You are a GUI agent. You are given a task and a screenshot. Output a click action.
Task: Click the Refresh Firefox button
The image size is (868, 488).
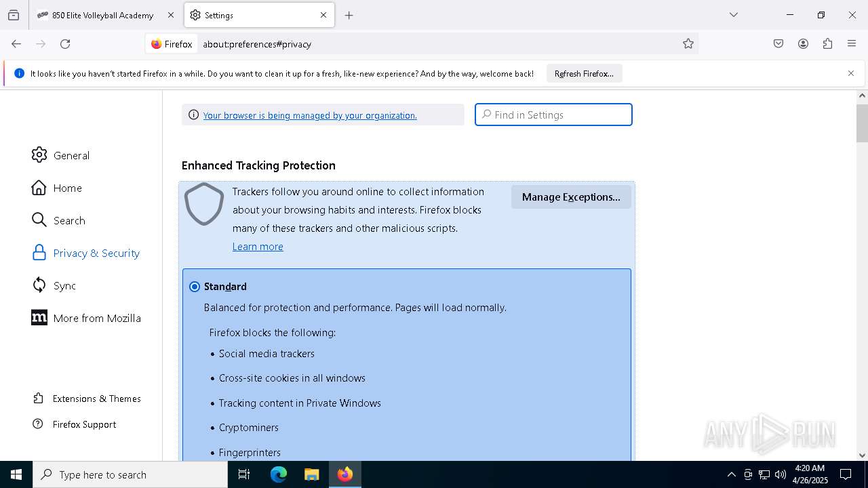tap(584, 73)
